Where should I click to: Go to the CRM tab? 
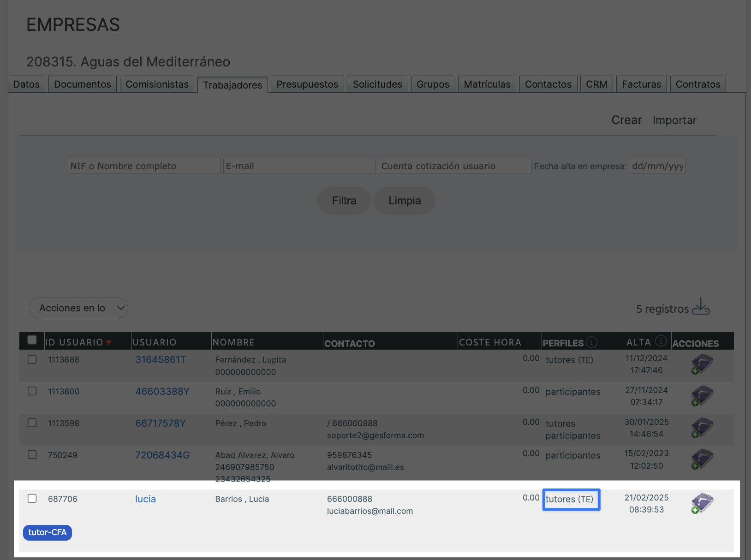click(x=596, y=84)
